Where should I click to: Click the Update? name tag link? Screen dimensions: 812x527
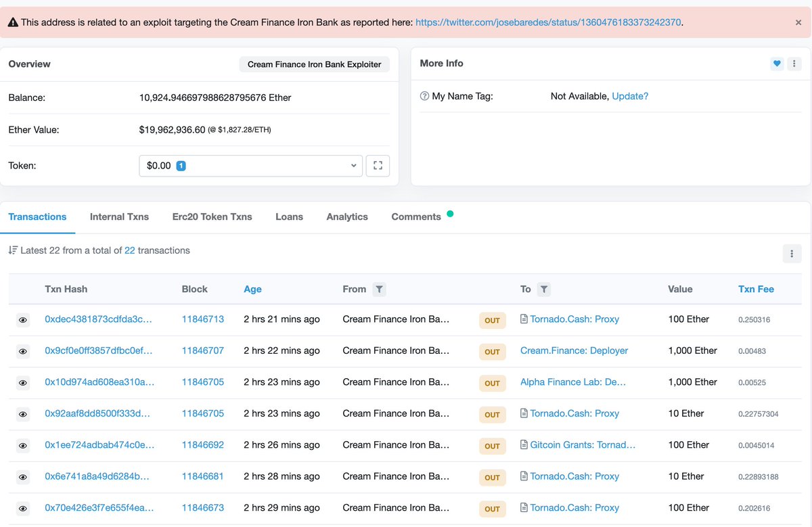(630, 96)
